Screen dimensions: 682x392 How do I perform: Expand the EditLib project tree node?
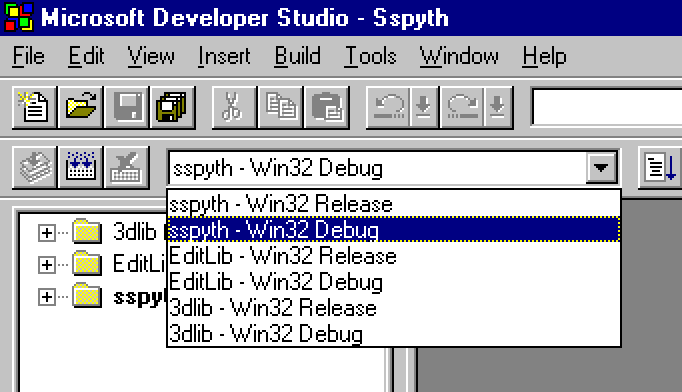click(x=47, y=265)
